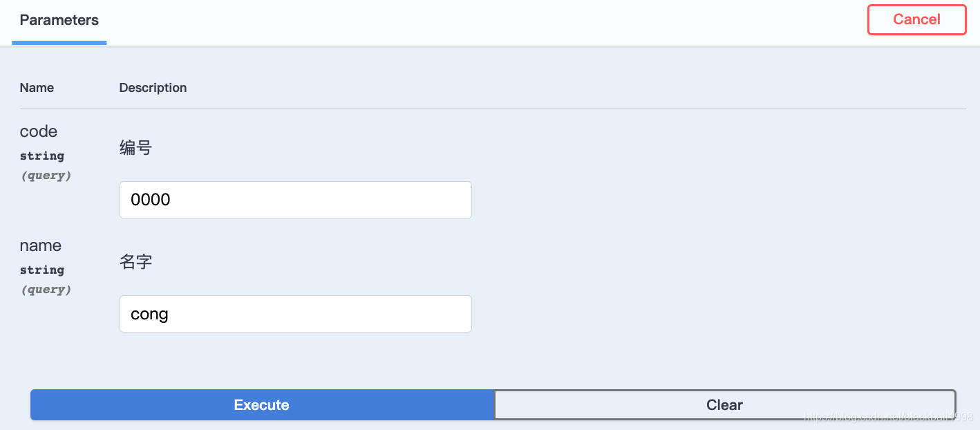Click the 编号 description text
This screenshot has width=980, height=430.
click(135, 148)
